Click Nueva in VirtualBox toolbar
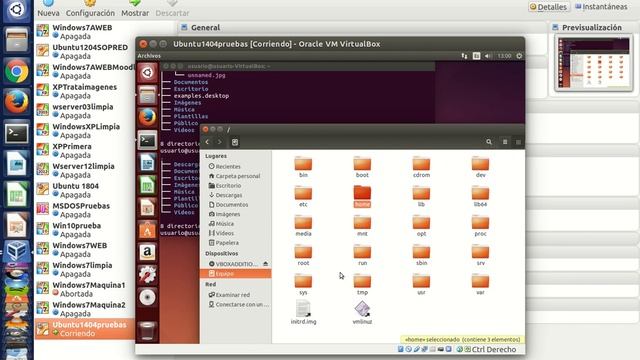 pyautogui.click(x=48, y=8)
